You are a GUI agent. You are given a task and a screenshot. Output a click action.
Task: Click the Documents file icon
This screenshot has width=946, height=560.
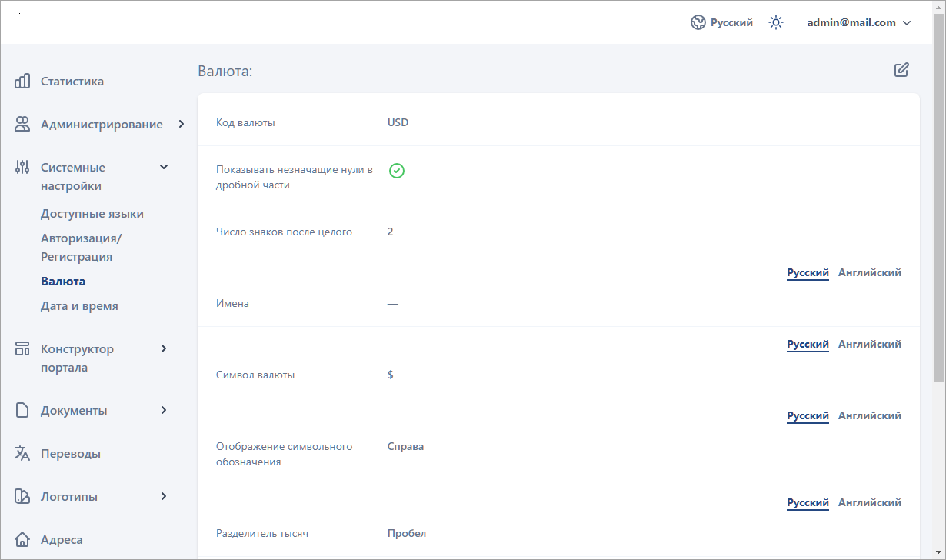[x=22, y=410]
